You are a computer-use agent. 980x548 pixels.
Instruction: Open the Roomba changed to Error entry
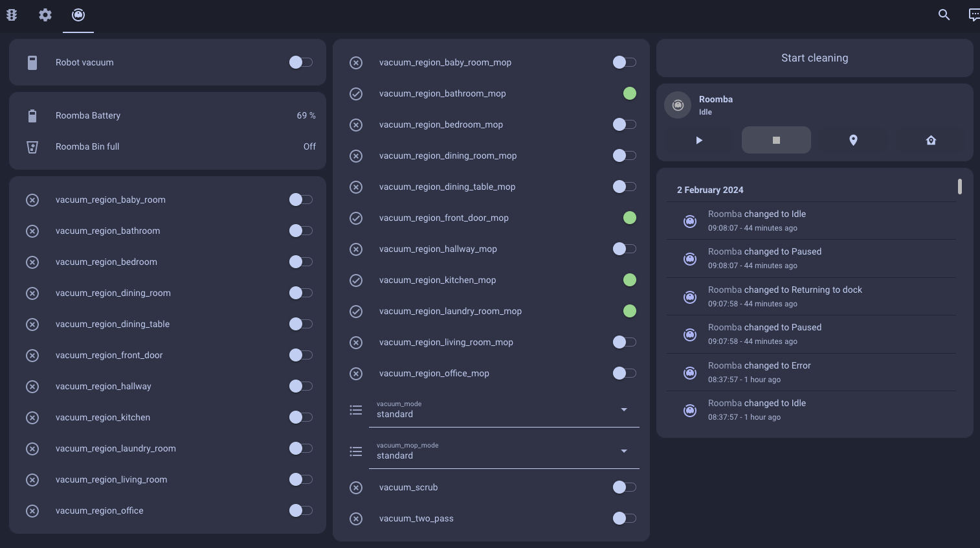[x=812, y=372]
